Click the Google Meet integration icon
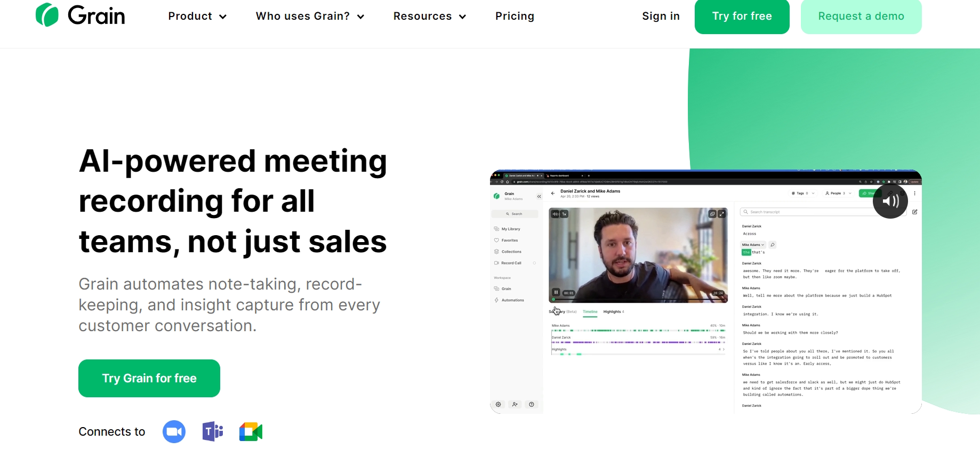 coord(251,431)
